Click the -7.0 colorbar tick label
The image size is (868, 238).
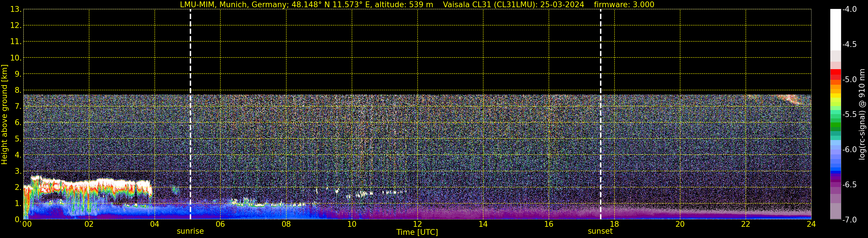pos(849,220)
